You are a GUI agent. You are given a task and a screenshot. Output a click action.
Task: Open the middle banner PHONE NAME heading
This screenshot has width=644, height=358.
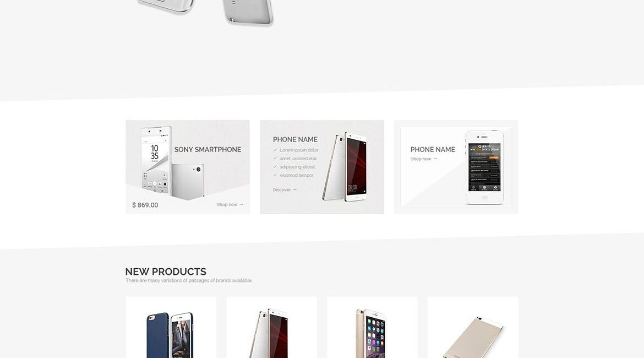pyautogui.click(x=295, y=140)
